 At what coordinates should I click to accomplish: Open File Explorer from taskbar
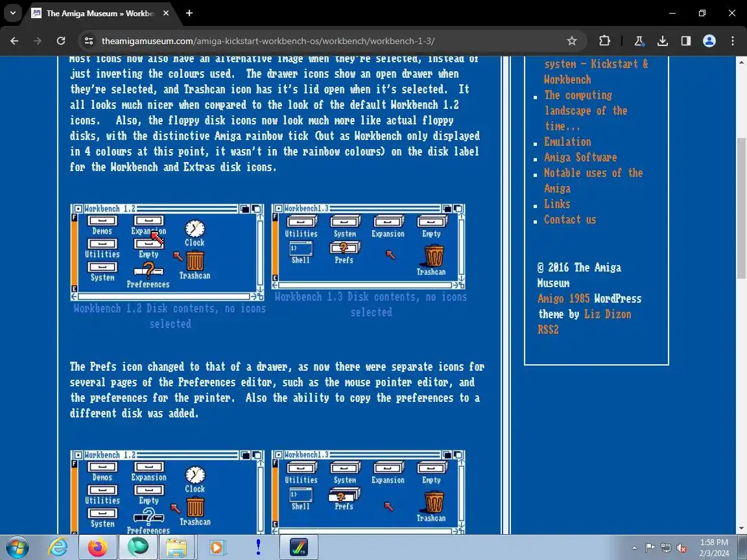click(176, 548)
